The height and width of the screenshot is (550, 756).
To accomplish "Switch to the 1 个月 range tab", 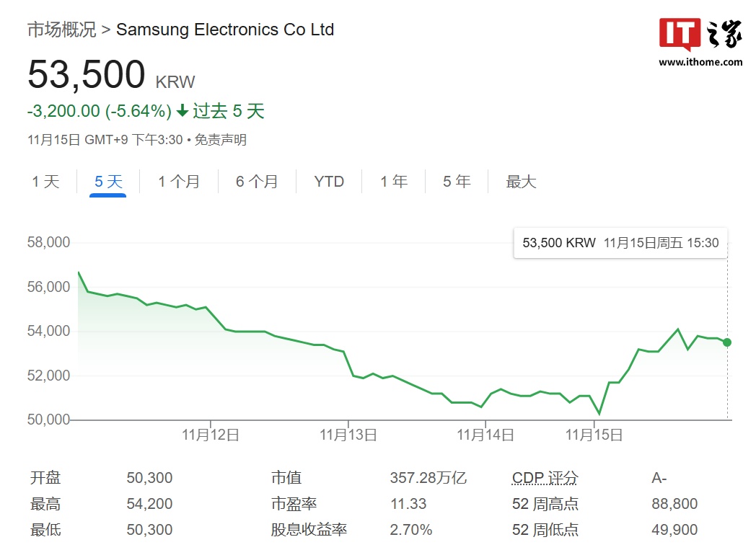I will pos(179,182).
